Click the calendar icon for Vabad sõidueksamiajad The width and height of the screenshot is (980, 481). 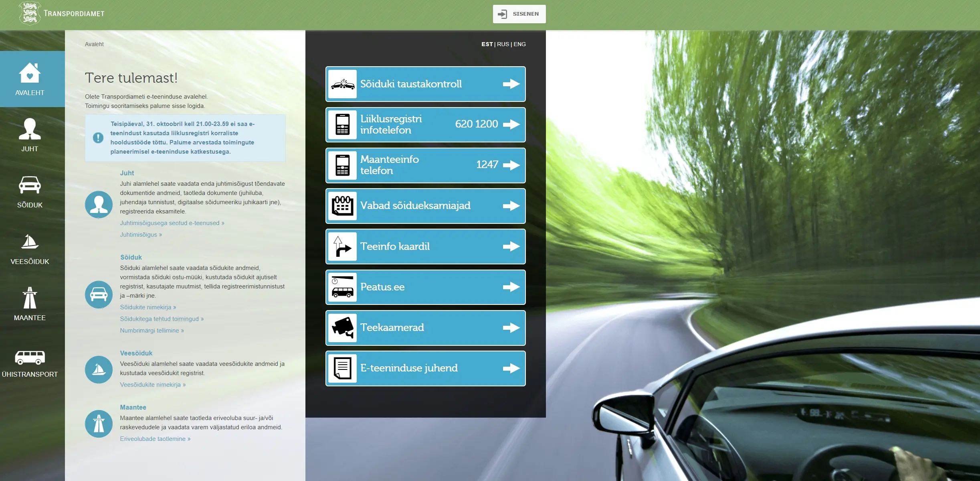point(342,206)
